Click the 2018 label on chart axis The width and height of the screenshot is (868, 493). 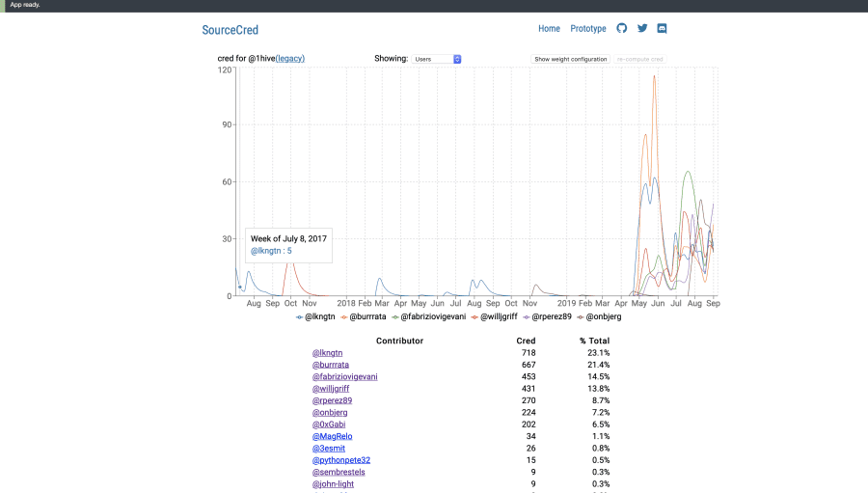coord(346,304)
